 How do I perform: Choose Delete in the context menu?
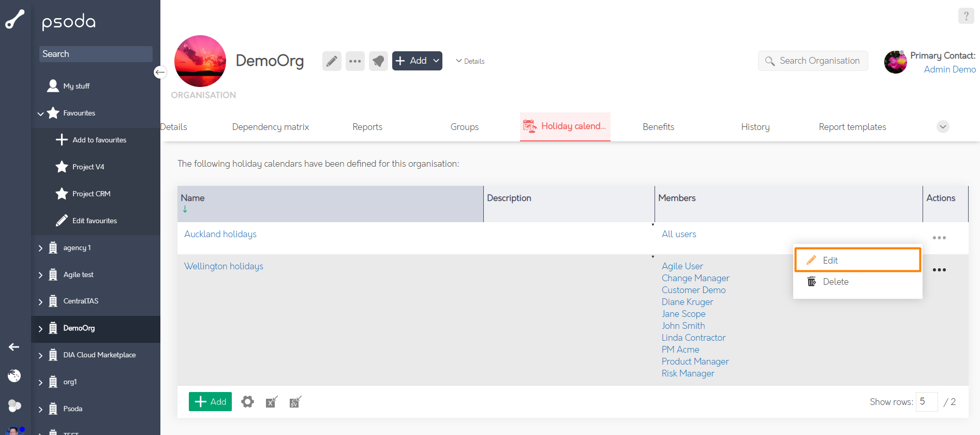[x=835, y=282]
